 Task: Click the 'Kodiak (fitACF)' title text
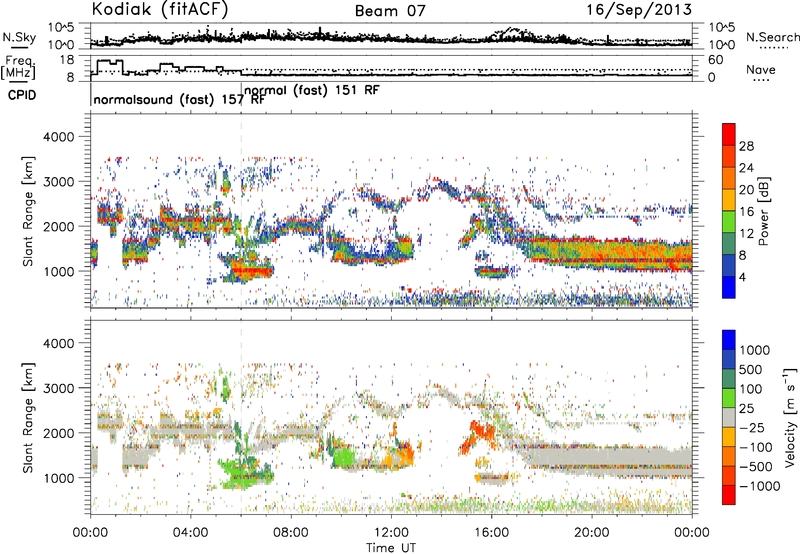click(160, 9)
